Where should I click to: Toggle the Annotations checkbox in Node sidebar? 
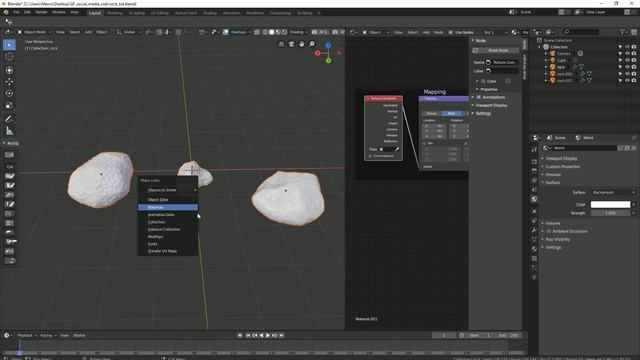click(x=479, y=97)
